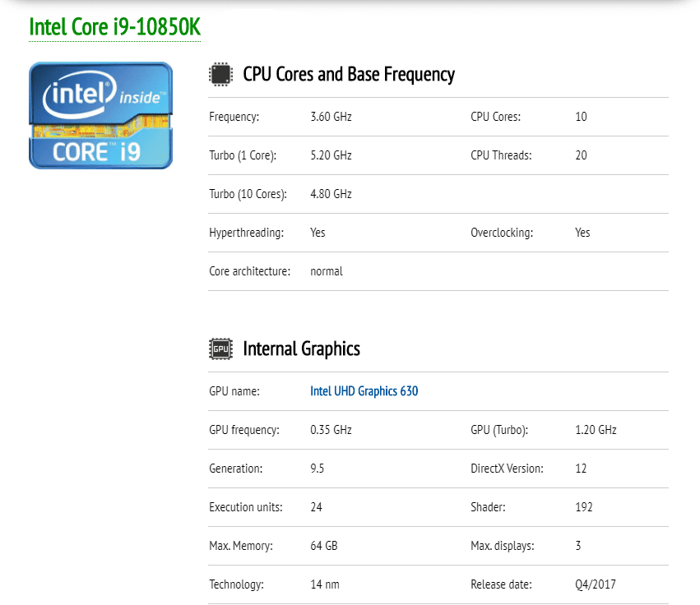Screen dimensions: 700x605
Task: Click the Intel Core i9 badge image
Action: tap(101, 116)
